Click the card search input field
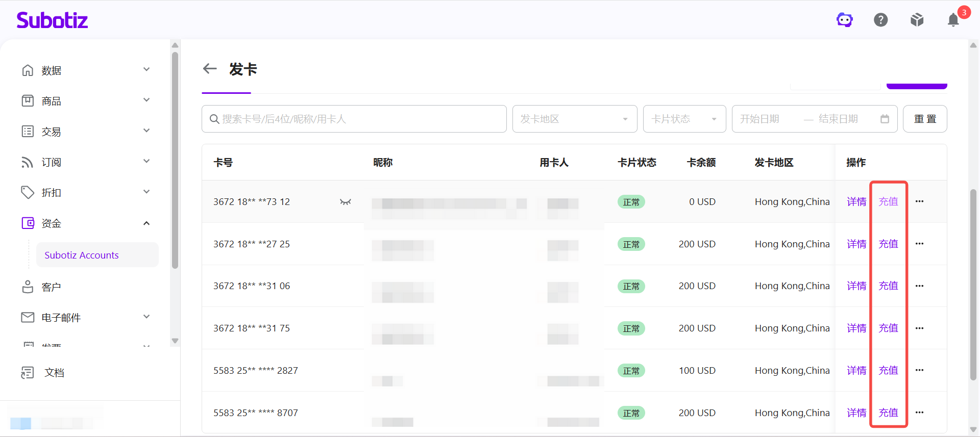 (x=354, y=119)
